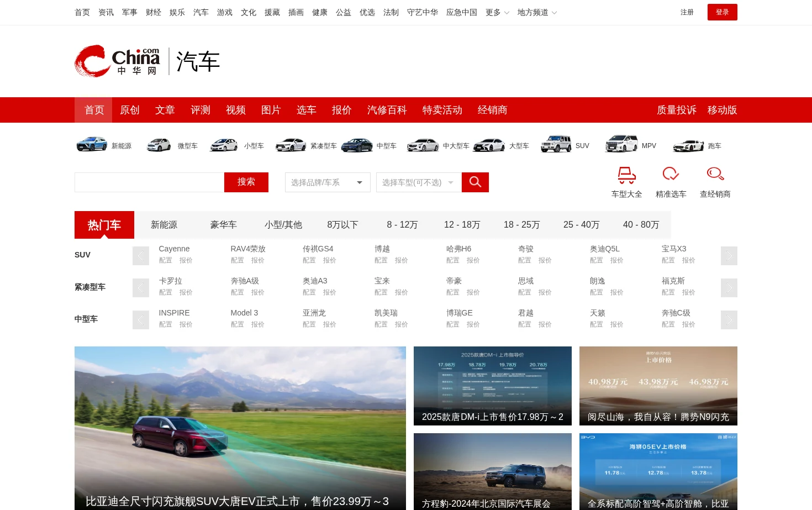The width and height of the screenshot is (812, 510).
Task: Switch to the 热门车 tab
Action: [104, 225]
